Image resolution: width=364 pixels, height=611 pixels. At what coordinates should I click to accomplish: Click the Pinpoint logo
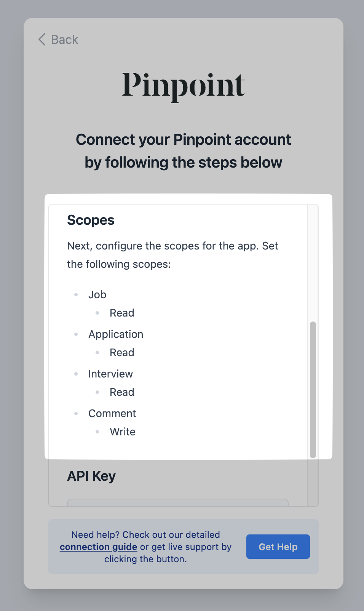(183, 86)
